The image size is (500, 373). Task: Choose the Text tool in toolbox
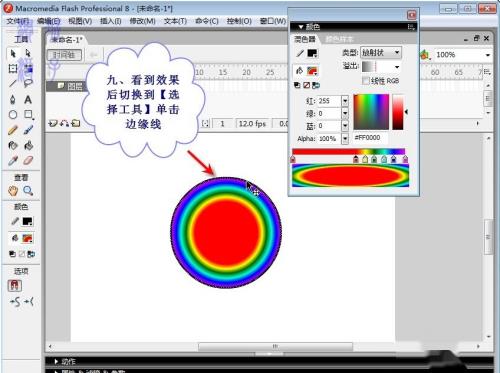pos(28,100)
